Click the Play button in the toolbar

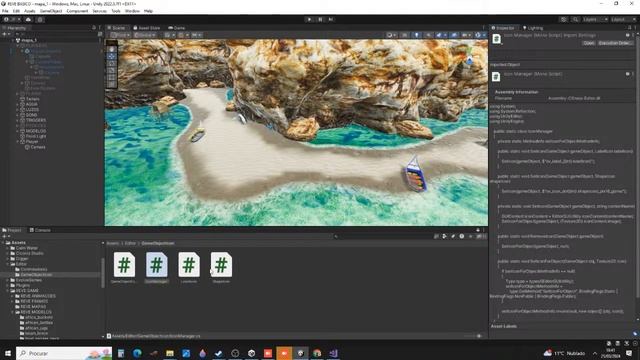coord(309,19)
